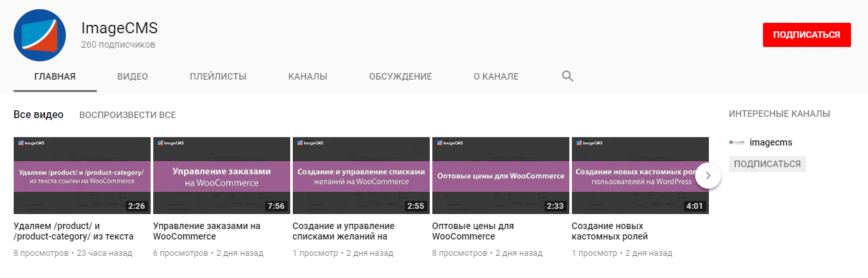Click the next-videos arrow on the carousel

click(708, 176)
